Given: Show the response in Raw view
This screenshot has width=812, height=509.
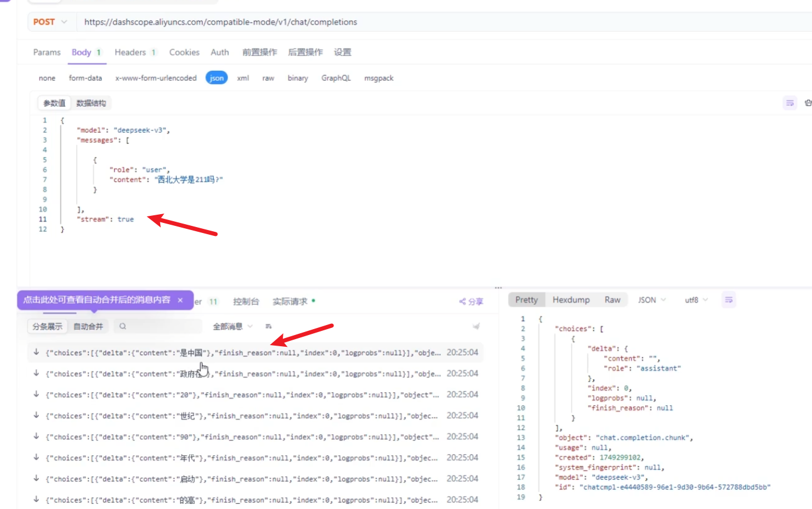Looking at the screenshot, I should (612, 300).
